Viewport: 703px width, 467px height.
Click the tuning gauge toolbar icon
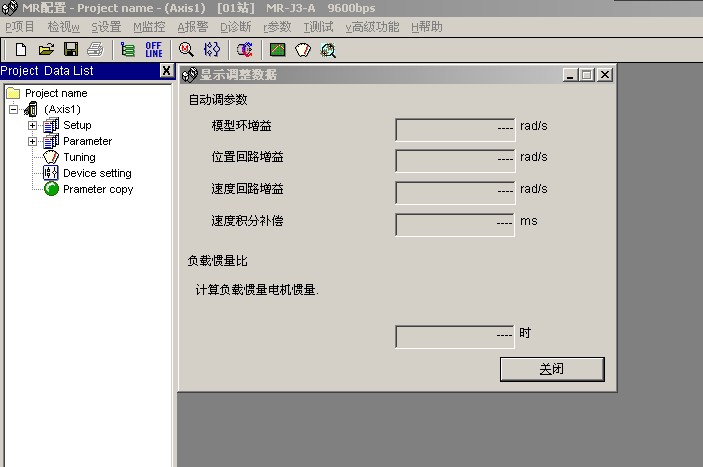click(303, 49)
